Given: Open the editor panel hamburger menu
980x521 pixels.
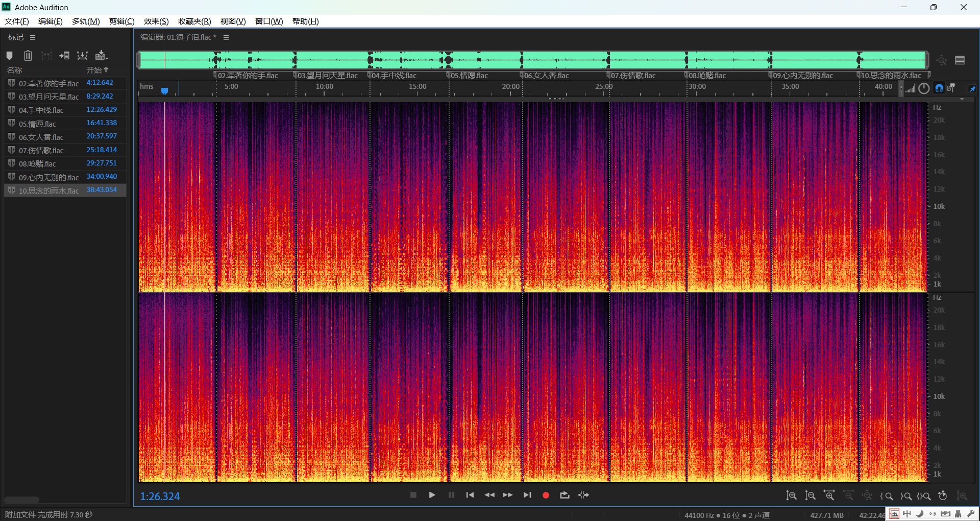Looking at the screenshot, I should point(226,37).
